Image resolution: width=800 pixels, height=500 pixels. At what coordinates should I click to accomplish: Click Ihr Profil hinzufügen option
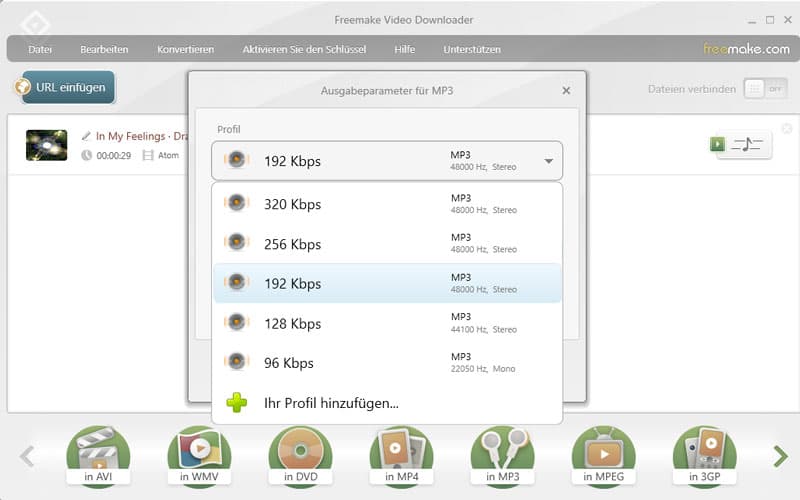[x=330, y=403]
